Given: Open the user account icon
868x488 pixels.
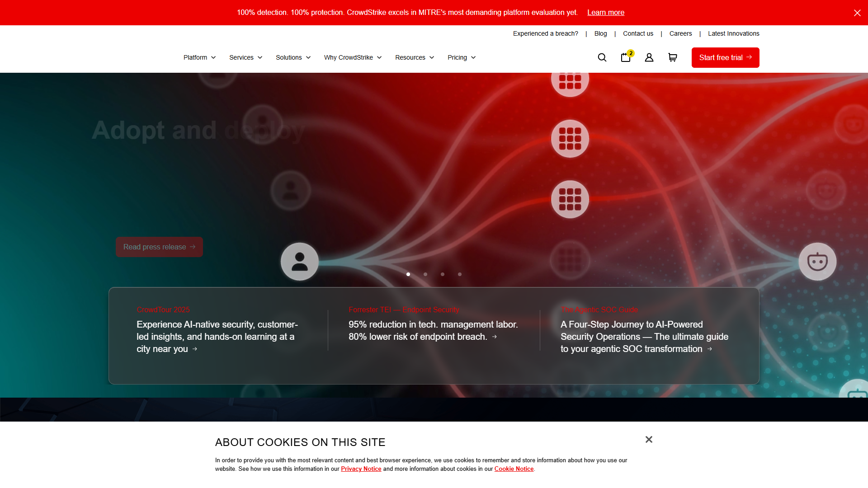Looking at the screenshot, I should point(649,57).
